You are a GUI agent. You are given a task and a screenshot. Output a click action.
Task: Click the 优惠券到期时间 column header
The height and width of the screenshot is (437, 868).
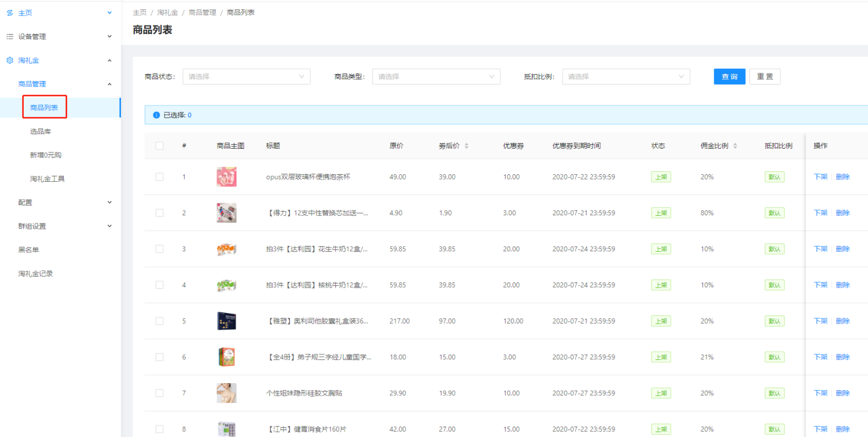576,146
